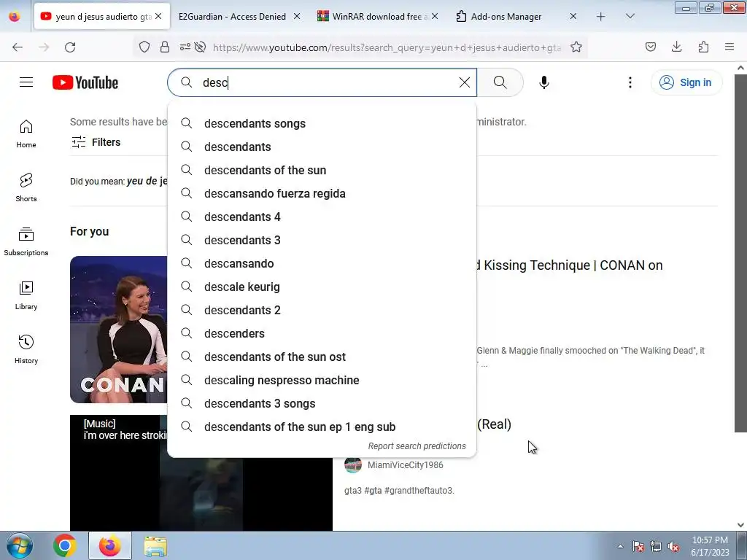The height and width of the screenshot is (560, 747).
Task: Start voice search with microphone icon
Action: click(543, 82)
